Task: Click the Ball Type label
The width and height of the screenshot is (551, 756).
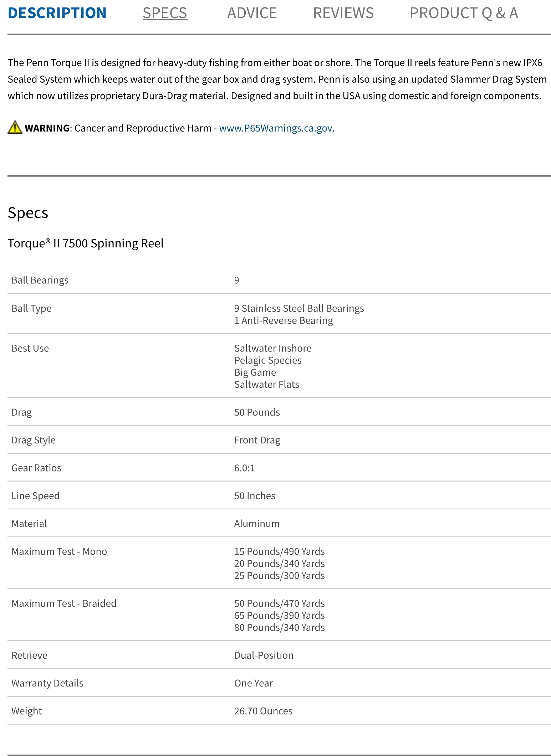Action: (31, 308)
